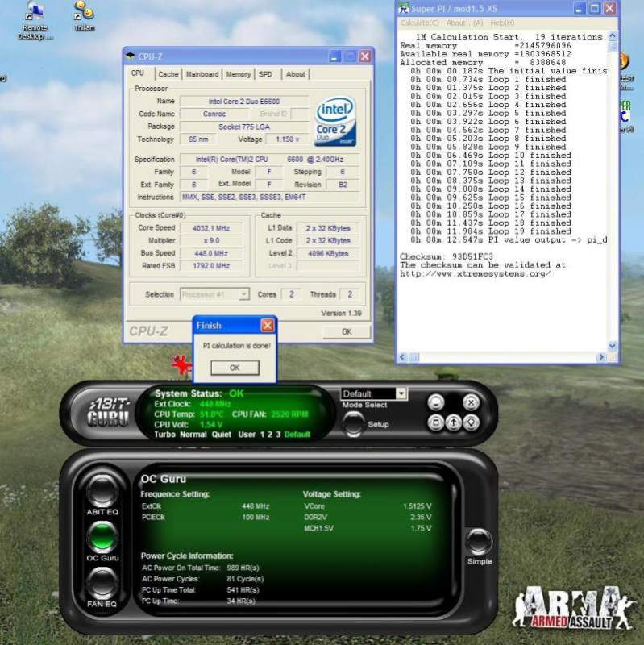The image size is (644, 645).
Task: Open the SPD tab in CPU-Z
Action: 265,74
